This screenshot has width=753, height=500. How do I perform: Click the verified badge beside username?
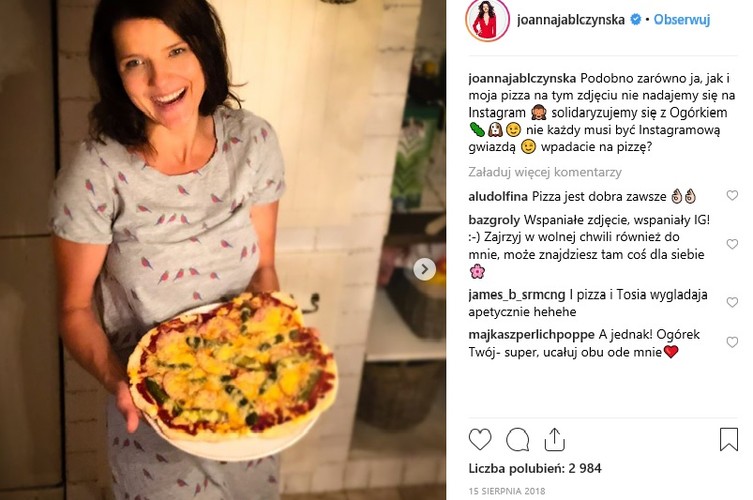click(x=634, y=19)
